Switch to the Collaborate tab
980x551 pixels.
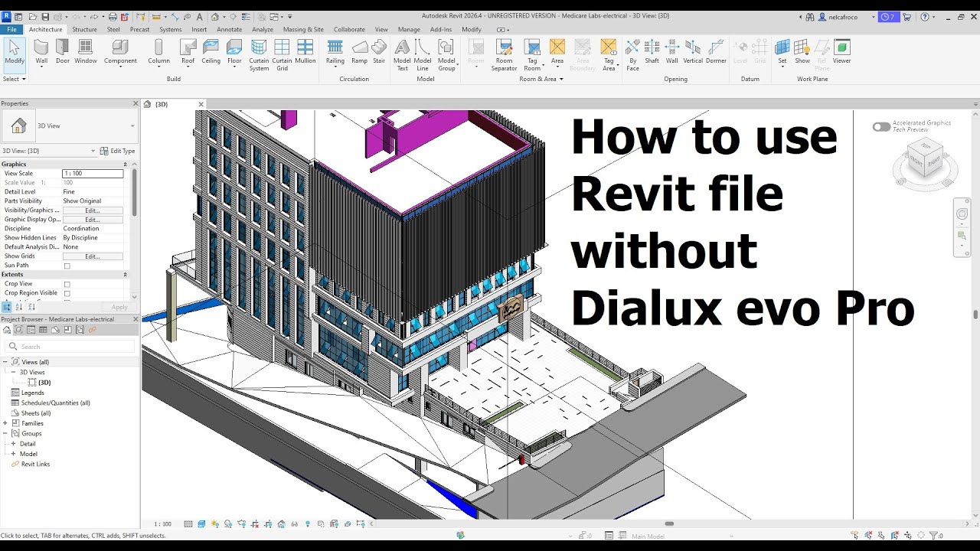(349, 29)
